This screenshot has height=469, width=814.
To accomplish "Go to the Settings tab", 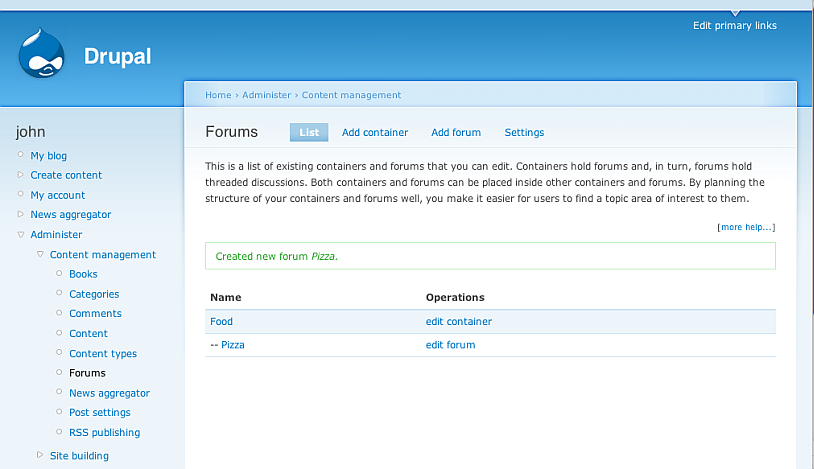I will (x=524, y=132).
